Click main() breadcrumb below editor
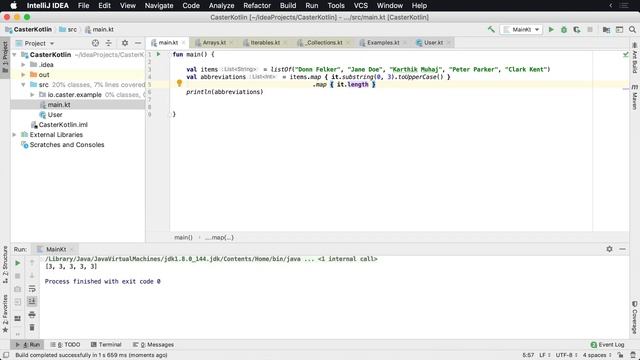Image resolution: width=640 pixels, height=360 pixels. pyautogui.click(x=183, y=238)
